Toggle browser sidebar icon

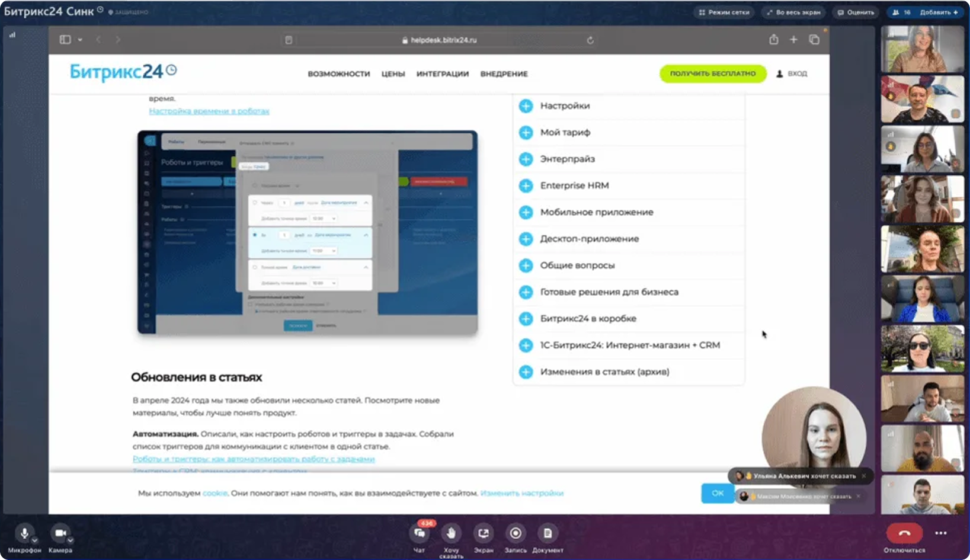click(65, 40)
